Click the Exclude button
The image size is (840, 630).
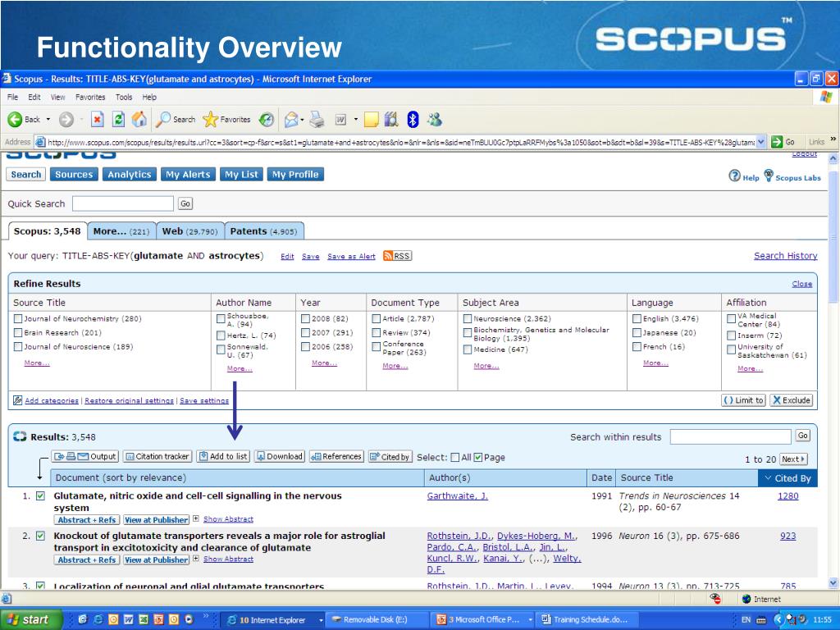pyautogui.click(x=792, y=400)
